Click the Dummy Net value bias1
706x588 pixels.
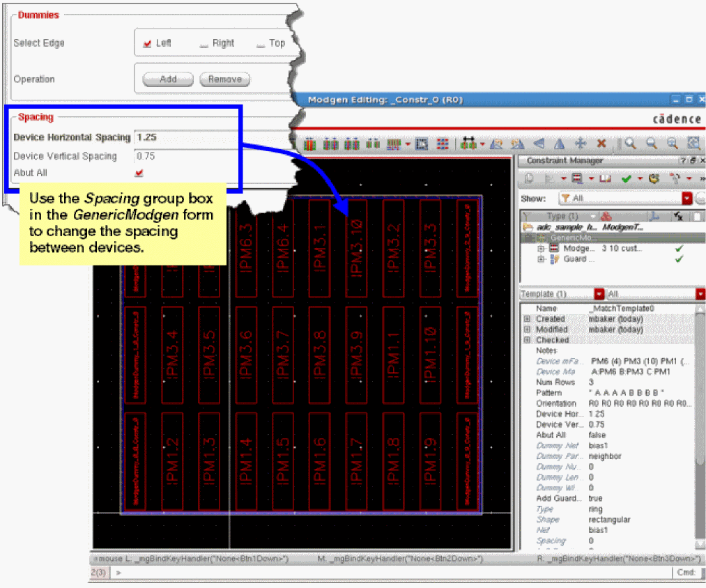coord(599,446)
